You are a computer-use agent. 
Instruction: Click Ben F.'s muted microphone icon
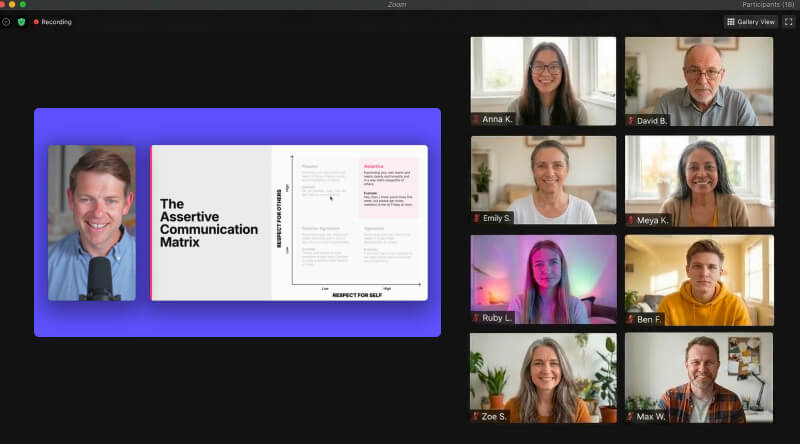coord(631,317)
